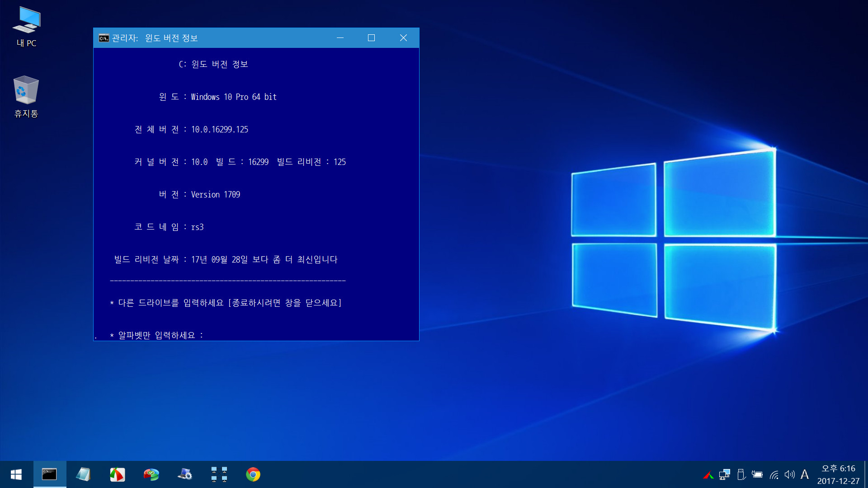Image resolution: width=868 pixels, height=488 pixels.
Task: Click the safely remove USB tray icon
Action: pos(741,474)
